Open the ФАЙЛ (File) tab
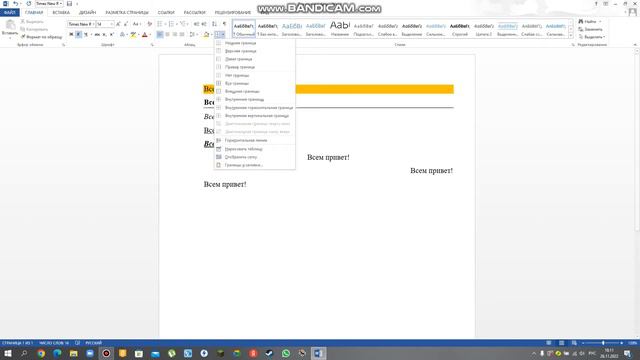Screen dimensions: 640x360 click(x=10, y=13)
